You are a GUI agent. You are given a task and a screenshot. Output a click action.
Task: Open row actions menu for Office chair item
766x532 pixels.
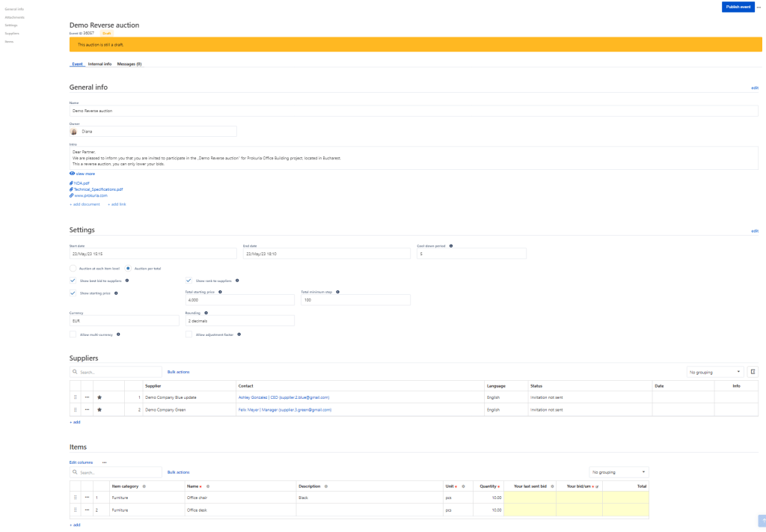(87, 498)
